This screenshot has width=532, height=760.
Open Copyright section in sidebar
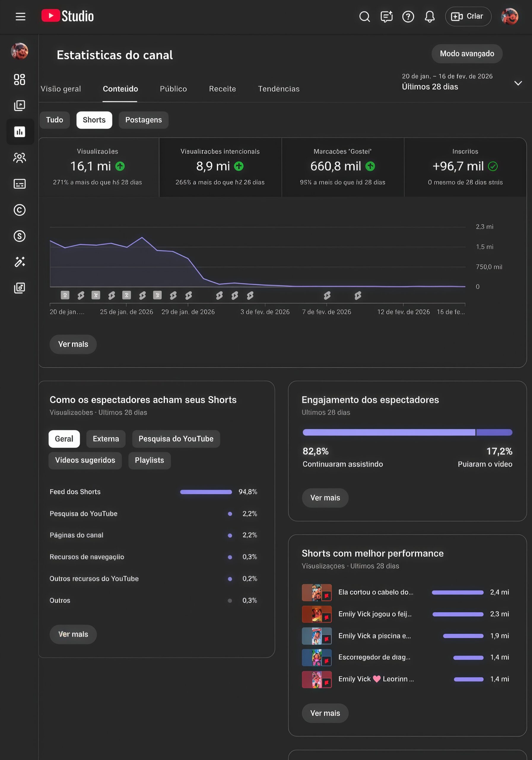(x=20, y=210)
